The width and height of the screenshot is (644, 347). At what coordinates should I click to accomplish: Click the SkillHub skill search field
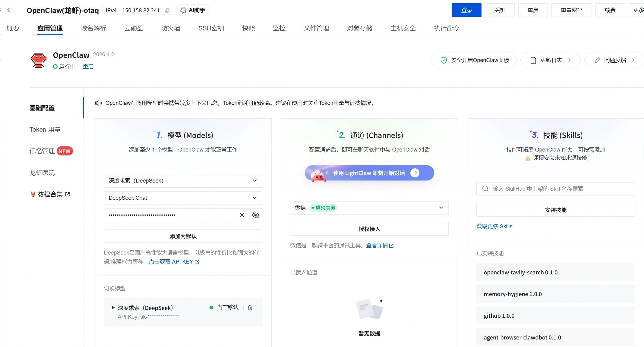[x=556, y=189]
